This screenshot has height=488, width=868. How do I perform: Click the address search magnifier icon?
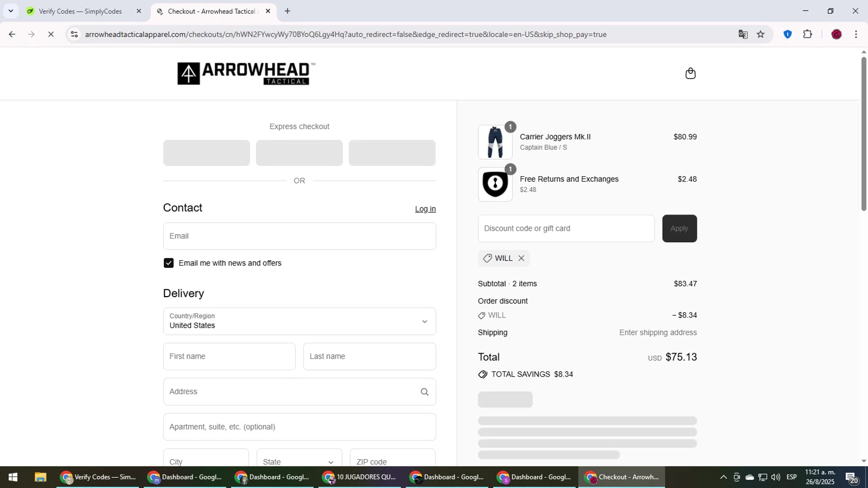[424, 392]
